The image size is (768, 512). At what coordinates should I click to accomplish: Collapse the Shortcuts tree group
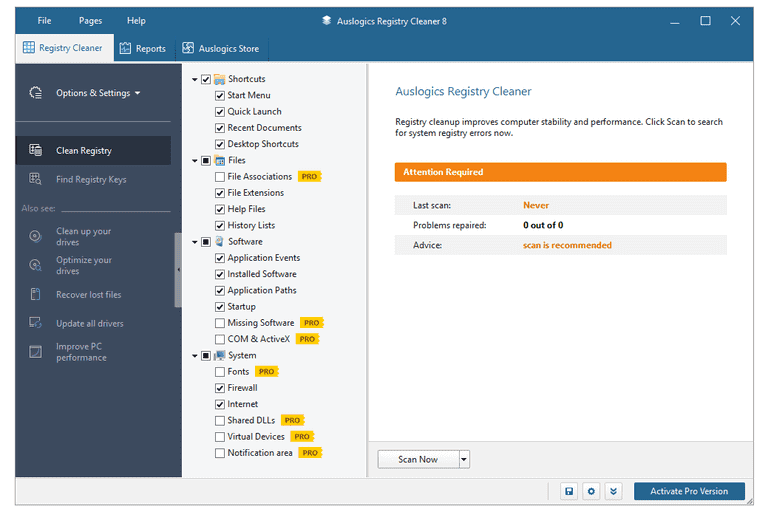[195, 79]
